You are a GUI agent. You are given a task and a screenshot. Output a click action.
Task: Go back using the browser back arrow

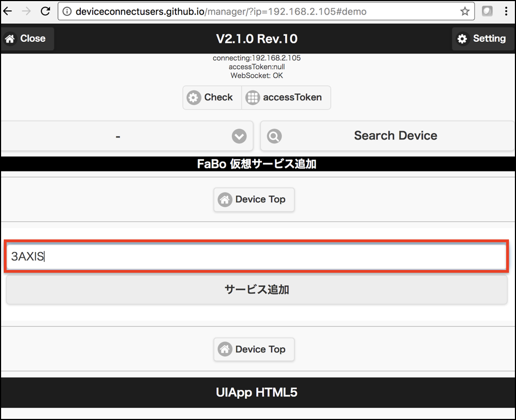click(8, 11)
